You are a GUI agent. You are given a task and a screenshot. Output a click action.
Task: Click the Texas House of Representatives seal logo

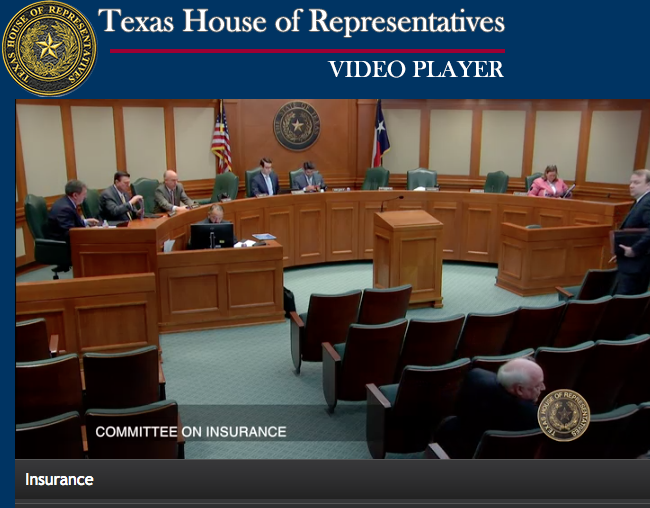(x=49, y=49)
